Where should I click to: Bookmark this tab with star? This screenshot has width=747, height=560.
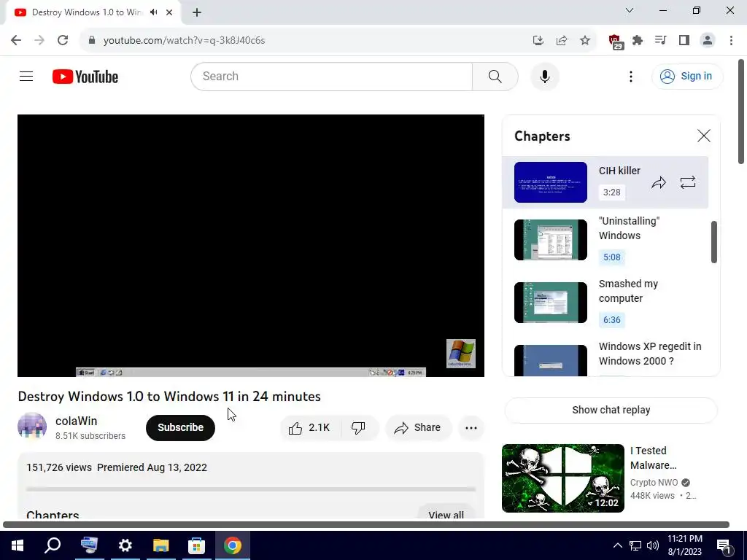(x=585, y=41)
